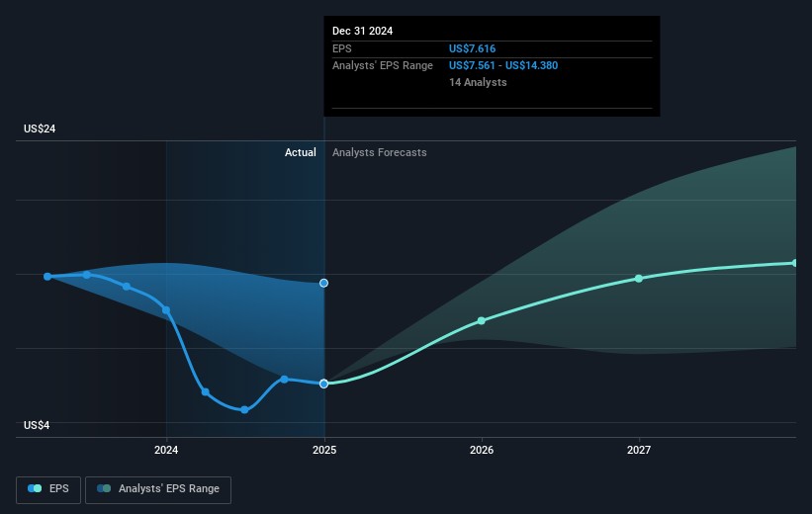Click the US$24 y-axis label
This screenshot has width=812, height=514.
[41, 129]
